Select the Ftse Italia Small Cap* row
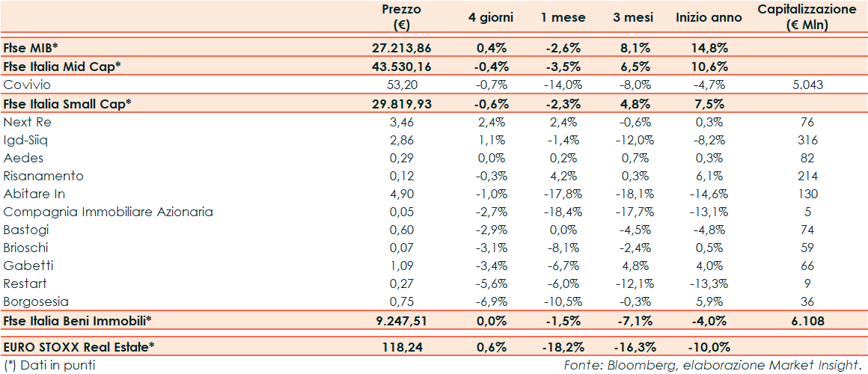Image resolution: width=868 pixels, height=374 pixels. (x=67, y=103)
